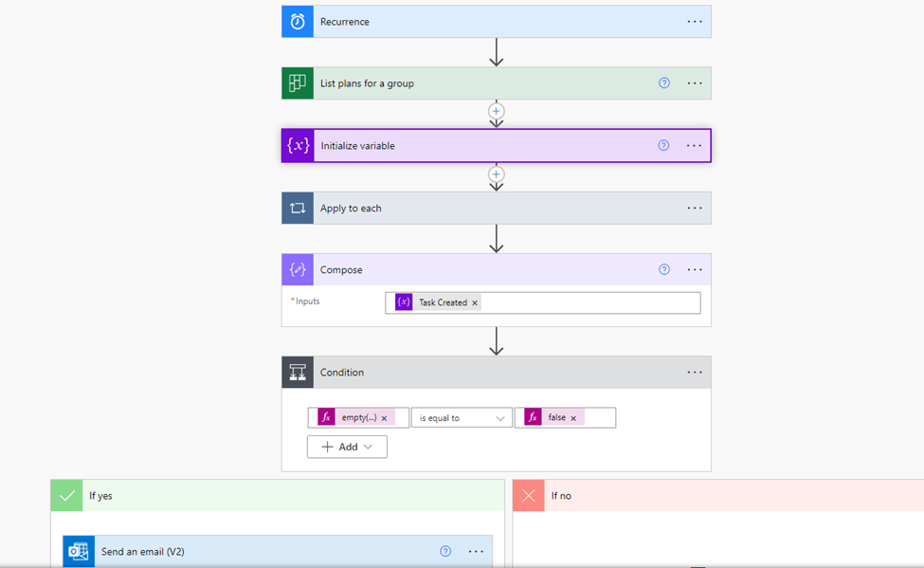
Task: Click the Recurrence clock icon
Action: [298, 22]
